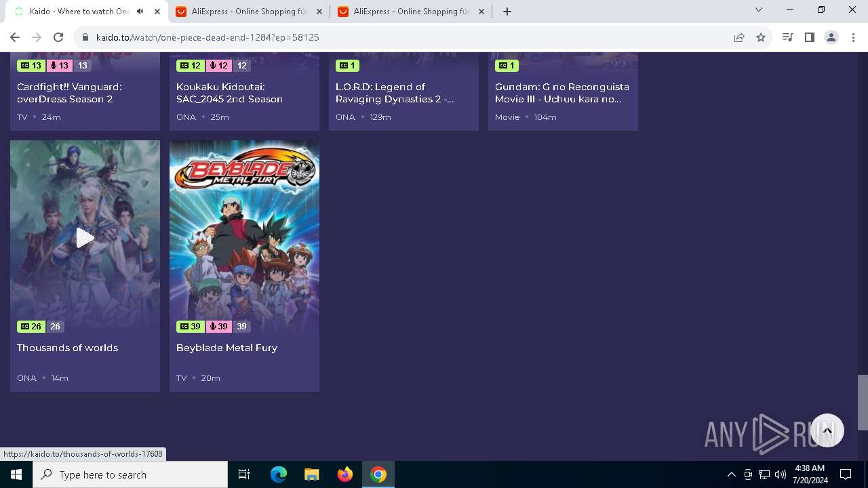Switch to the second AliExpress tab
The height and width of the screenshot is (488, 868).
tap(410, 12)
